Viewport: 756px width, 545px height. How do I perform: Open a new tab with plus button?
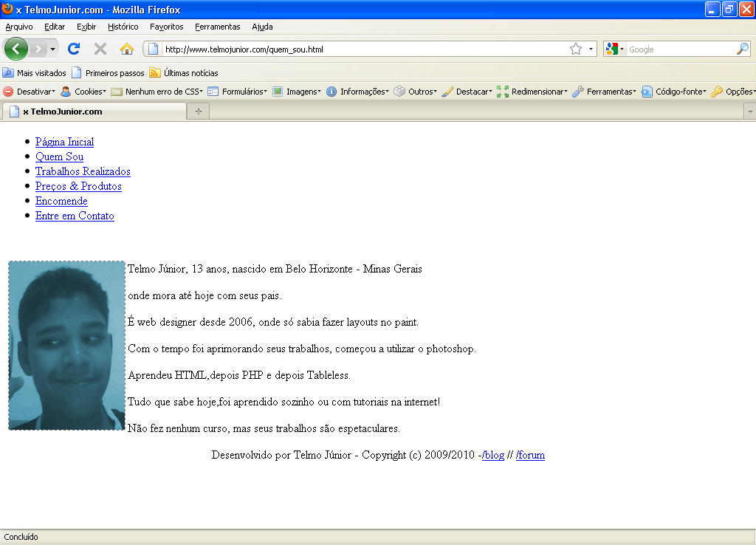pyautogui.click(x=198, y=112)
